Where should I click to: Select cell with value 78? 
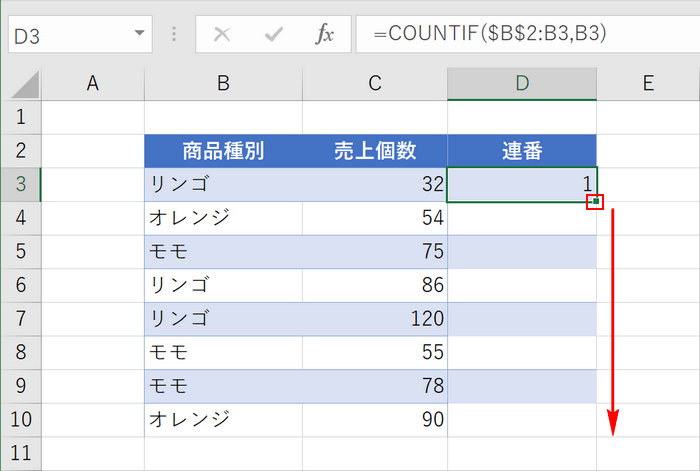(x=375, y=386)
